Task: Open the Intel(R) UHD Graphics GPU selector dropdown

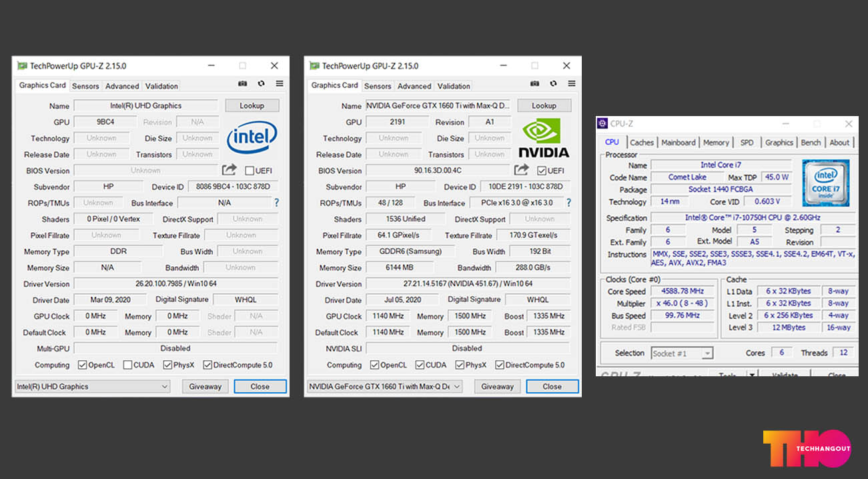Action: point(93,386)
